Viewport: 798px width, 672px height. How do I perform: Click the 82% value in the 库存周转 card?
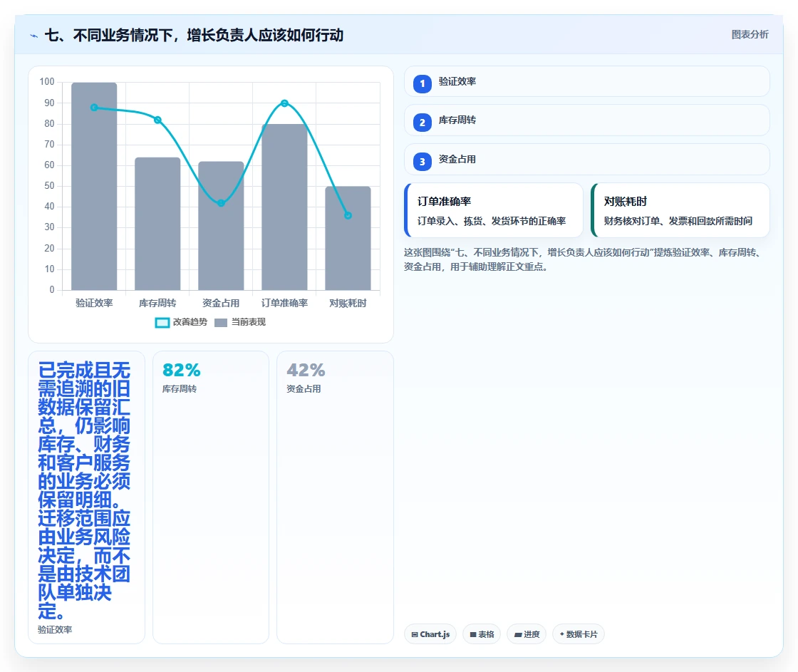point(182,370)
